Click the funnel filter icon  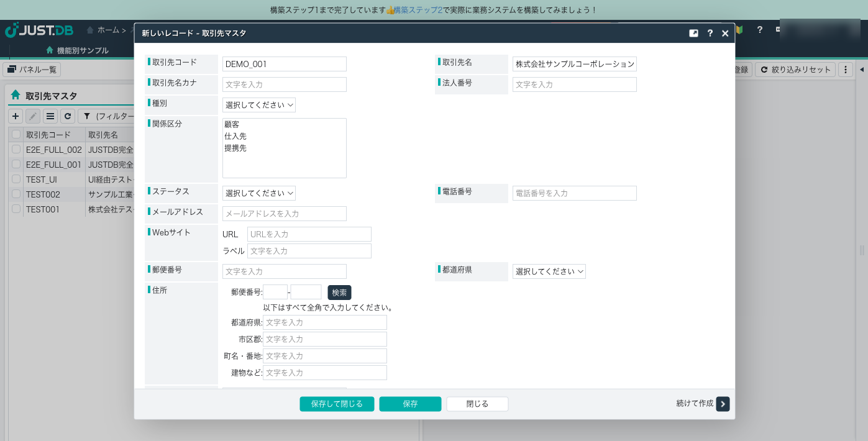87,116
